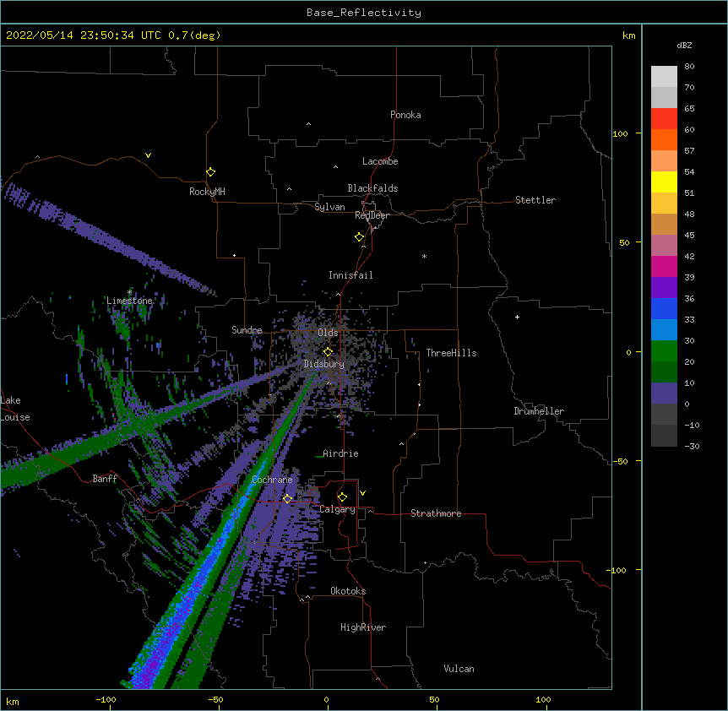Click the Banff label

point(105,479)
